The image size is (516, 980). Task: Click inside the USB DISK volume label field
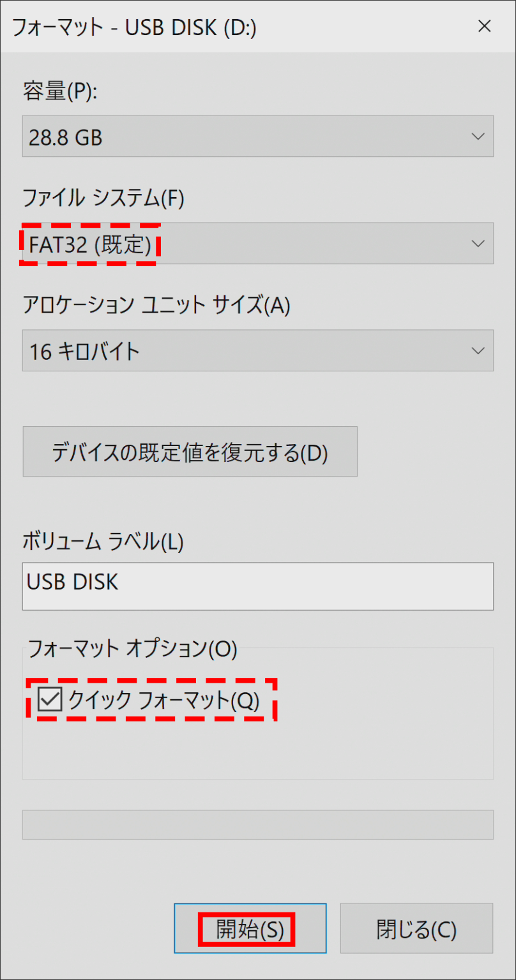pyautogui.click(x=255, y=586)
